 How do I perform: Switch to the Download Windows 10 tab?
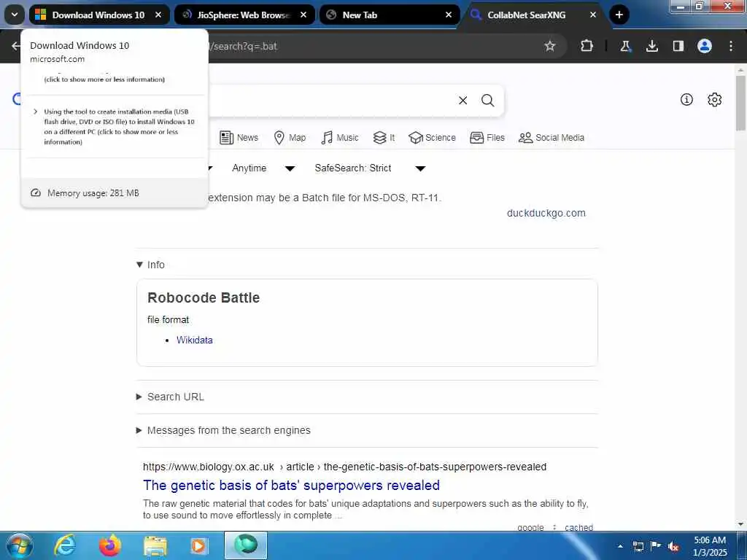(x=98, y=15)
